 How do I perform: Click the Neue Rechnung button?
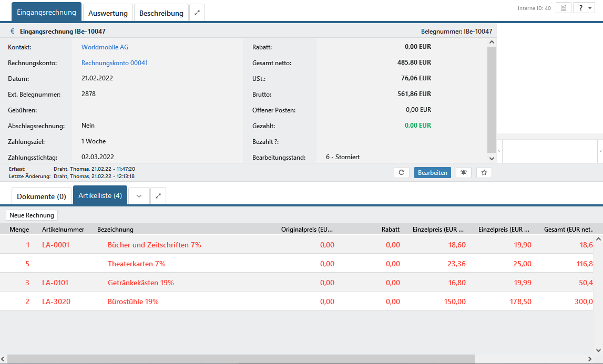point(32,215)
